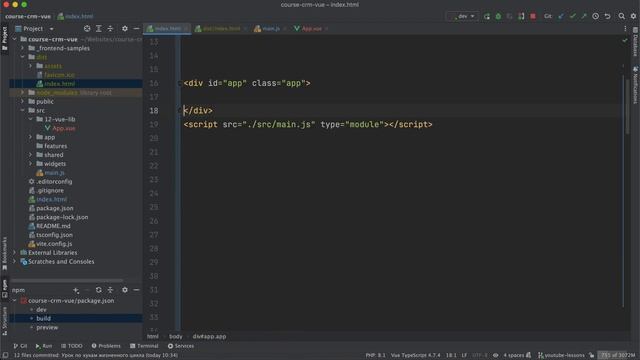The height and width of the screenshot is (360, 640).
Task: Click collapse all icon in Project panel
Action: coord(110,29)
